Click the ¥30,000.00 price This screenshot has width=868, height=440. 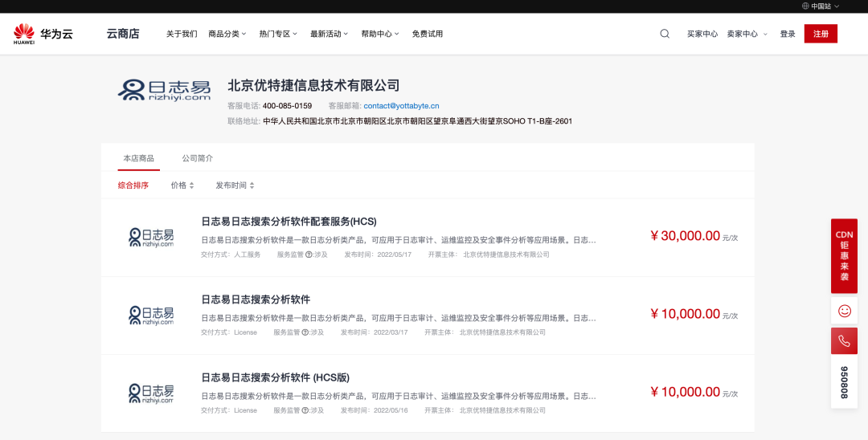click(686, 236)
